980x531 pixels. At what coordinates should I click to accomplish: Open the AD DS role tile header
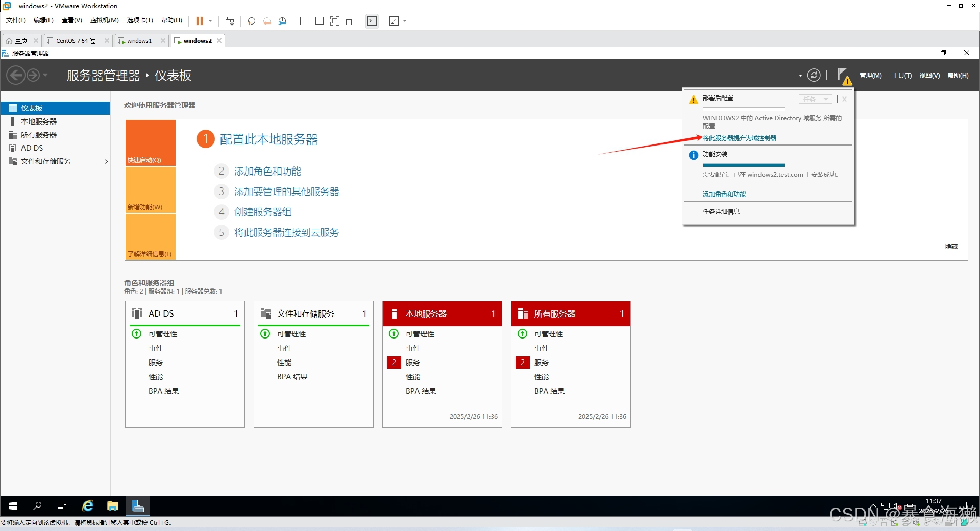click(x=185, y=313)
